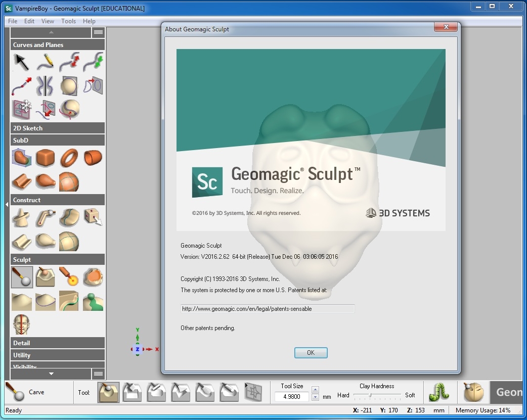The width and height of the screenshot is (527, 420).
Task: Choose the Construct pipe along curve tool
Action: coord(46,217)
